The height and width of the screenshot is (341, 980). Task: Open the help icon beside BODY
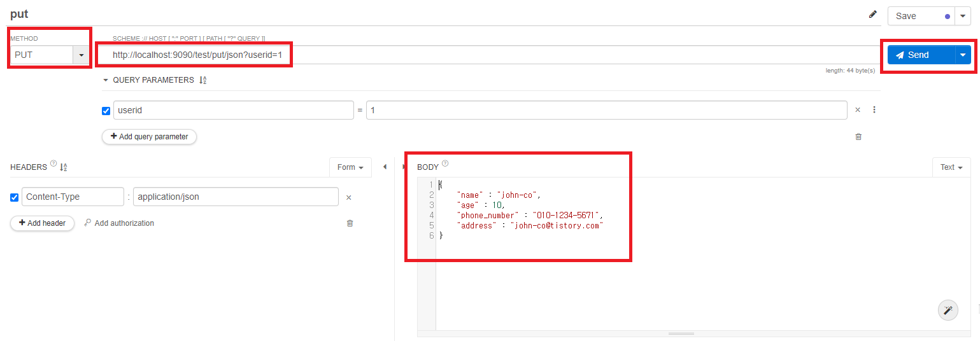(445, 164)
